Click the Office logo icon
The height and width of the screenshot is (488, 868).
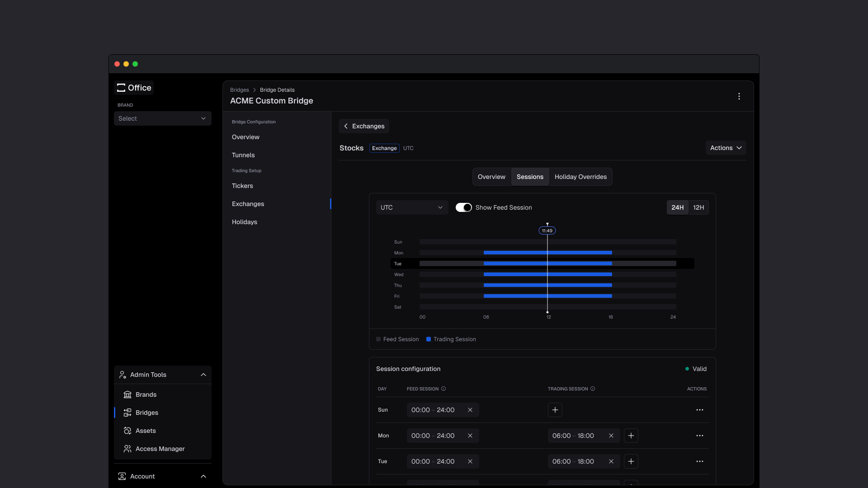121,88
